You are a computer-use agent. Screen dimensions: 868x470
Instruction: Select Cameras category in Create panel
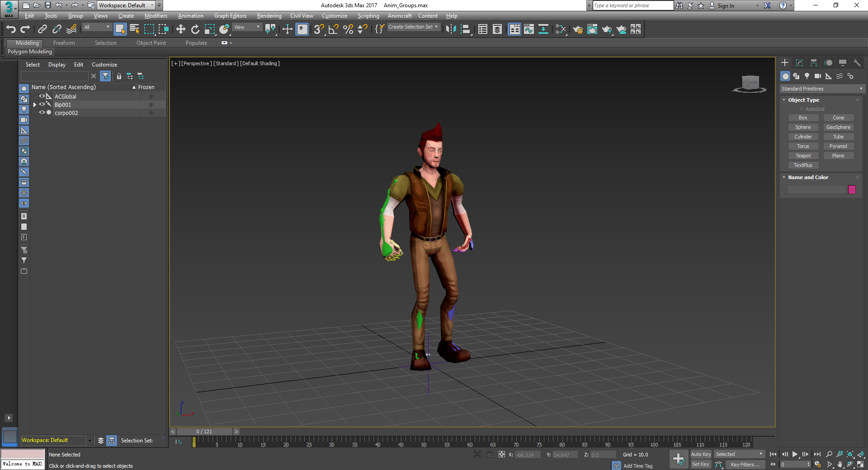point(818,76)
